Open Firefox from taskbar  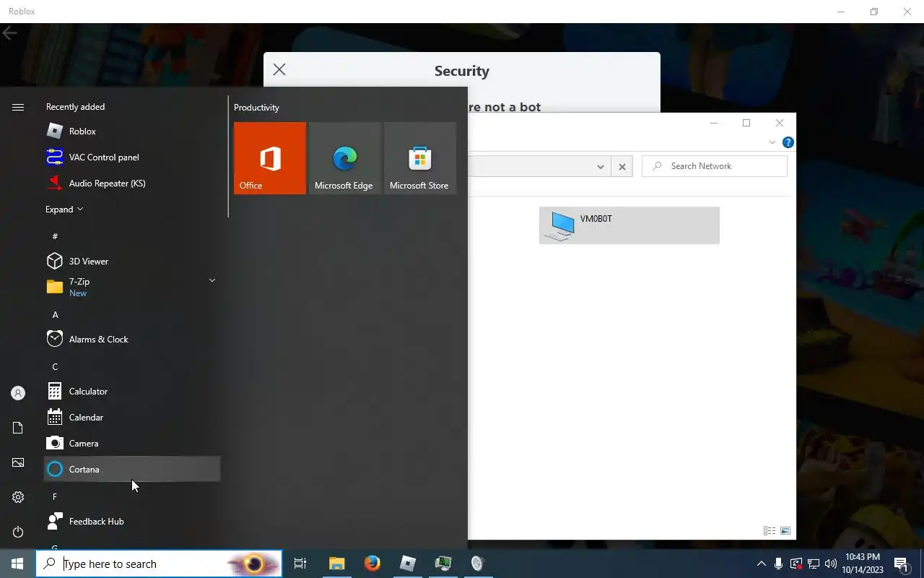[372, 564]
